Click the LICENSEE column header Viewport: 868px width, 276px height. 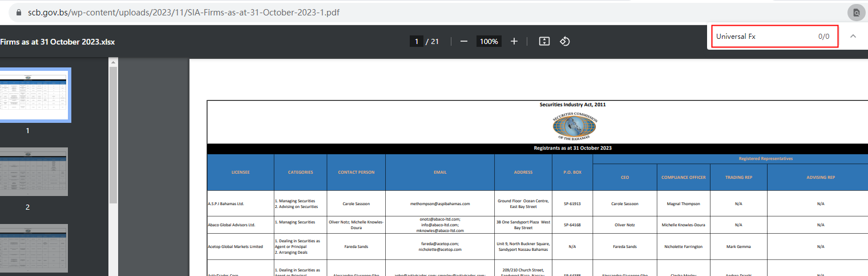click(x=240, y=172)
